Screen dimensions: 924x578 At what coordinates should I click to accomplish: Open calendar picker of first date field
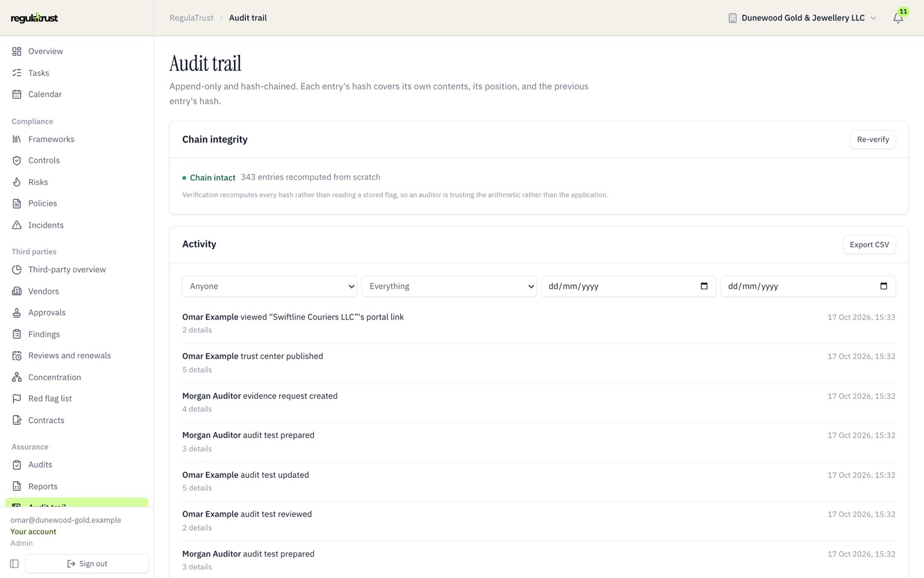click(704, 286)
